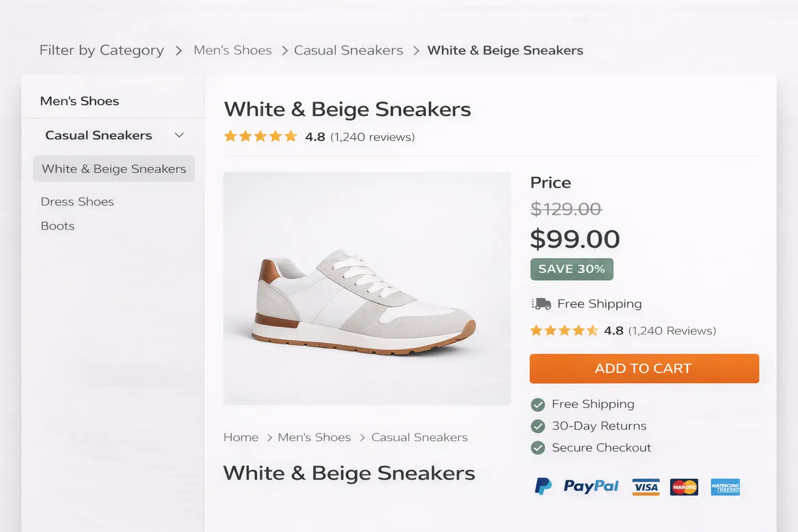This screenshot has width=798, height=532.
Task: Select Boots in the sidebar
Action: point(57,225)
